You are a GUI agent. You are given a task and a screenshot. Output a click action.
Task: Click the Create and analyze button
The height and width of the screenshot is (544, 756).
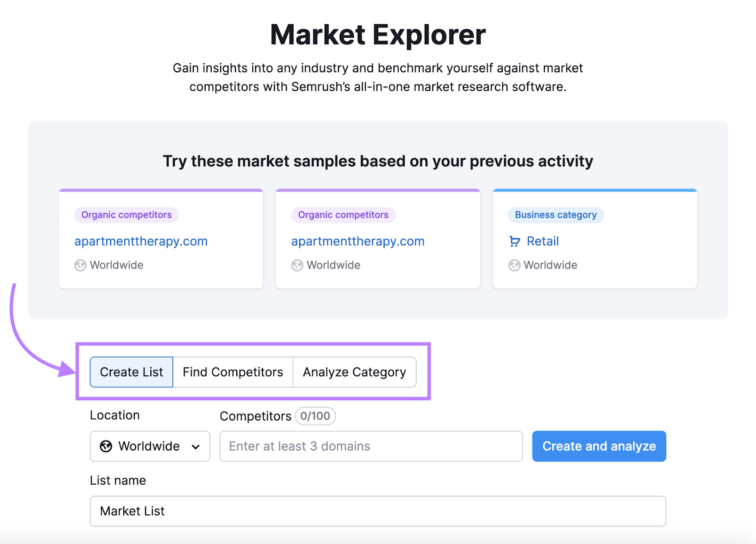point(599,446)
